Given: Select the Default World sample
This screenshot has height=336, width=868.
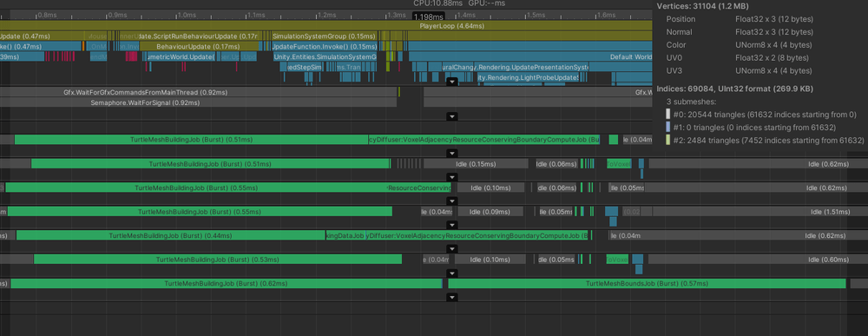Looking at the screenshot, I should [x=530, y=56].
